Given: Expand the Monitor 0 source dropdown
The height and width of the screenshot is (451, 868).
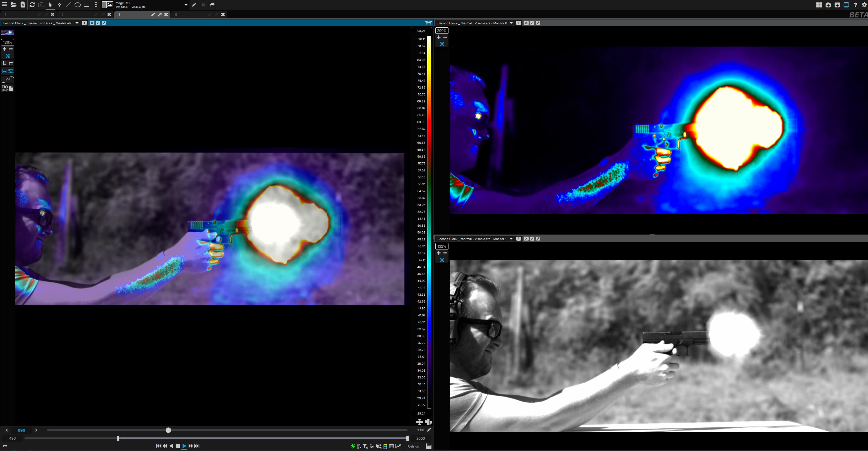Looking at the screenshot, I should click(511, 23).
